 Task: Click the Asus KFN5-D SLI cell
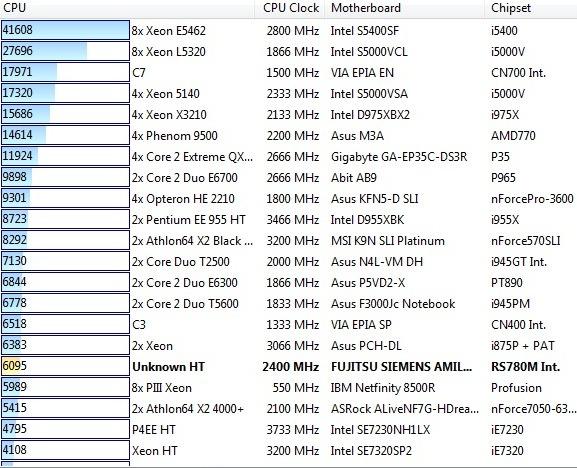375,199
